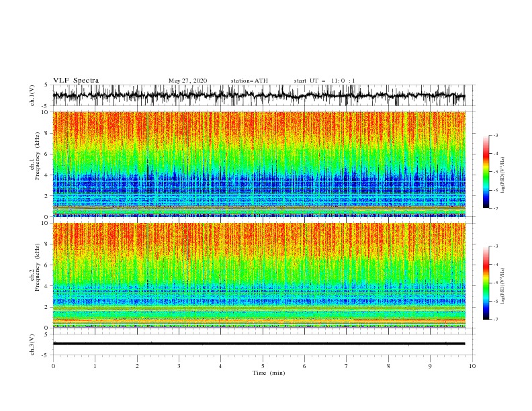
Task: Select the date "May 27, 2020"
Action: pyautogui.click(x=187, y=81)
